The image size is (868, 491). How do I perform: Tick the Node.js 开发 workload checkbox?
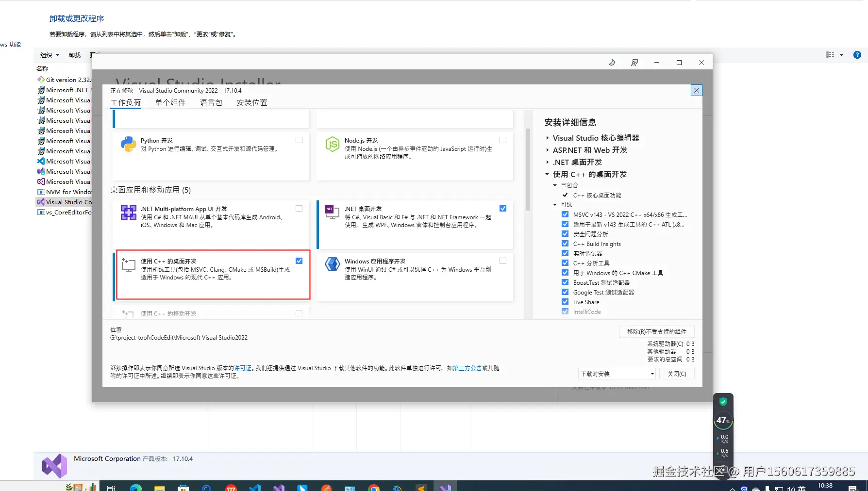click(x=503, y=140)
